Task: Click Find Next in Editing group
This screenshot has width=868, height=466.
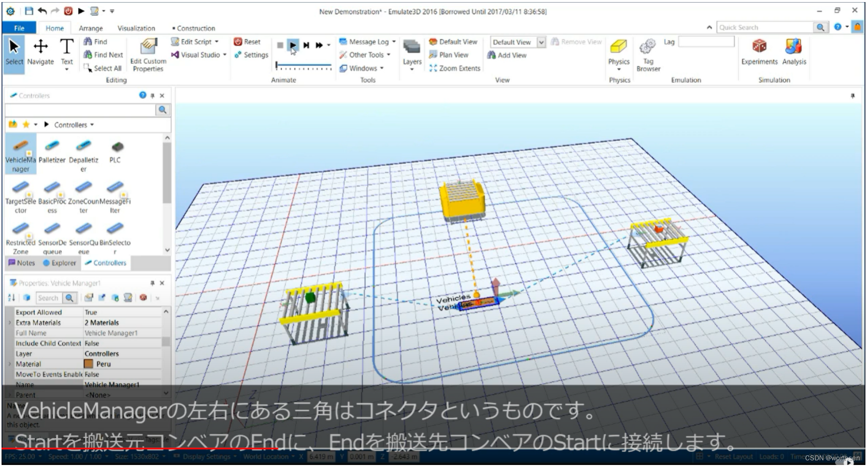Action: click(103, 55)
